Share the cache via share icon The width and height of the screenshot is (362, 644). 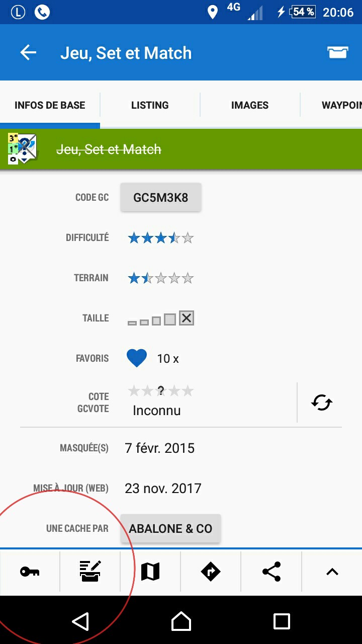pyautogui.click(x=271, y=572)
